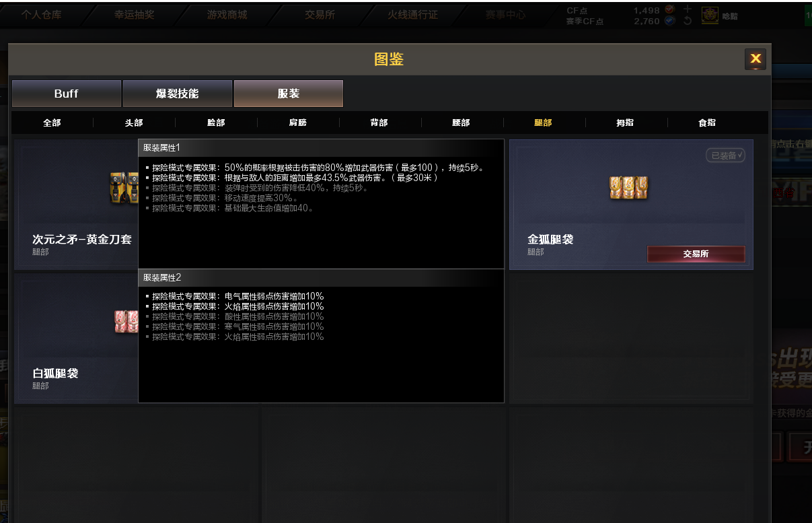
Task: Open 交易所 from the 金狐腿袋 card
Action: point(696,254)
